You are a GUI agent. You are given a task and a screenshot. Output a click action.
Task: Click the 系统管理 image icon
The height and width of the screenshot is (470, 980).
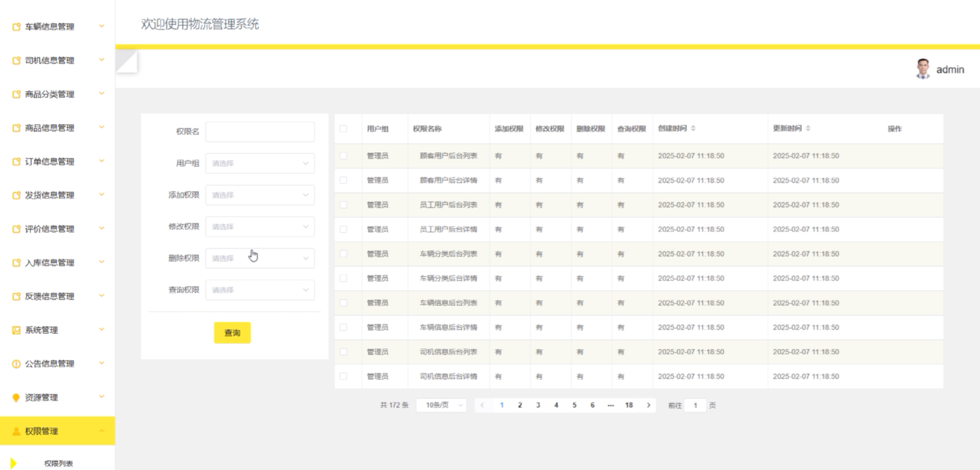(16, 330)
